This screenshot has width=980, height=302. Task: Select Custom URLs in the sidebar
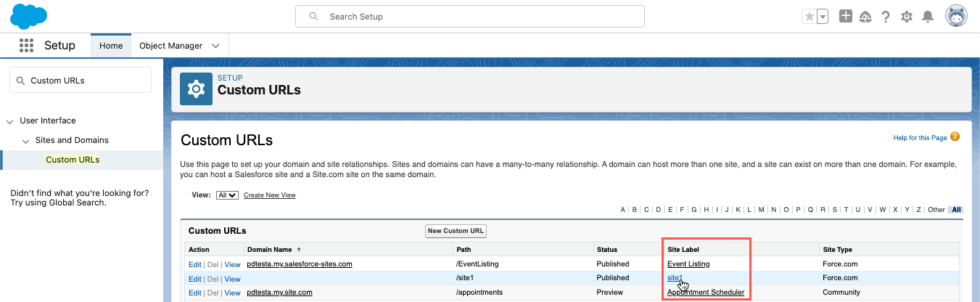73,160
